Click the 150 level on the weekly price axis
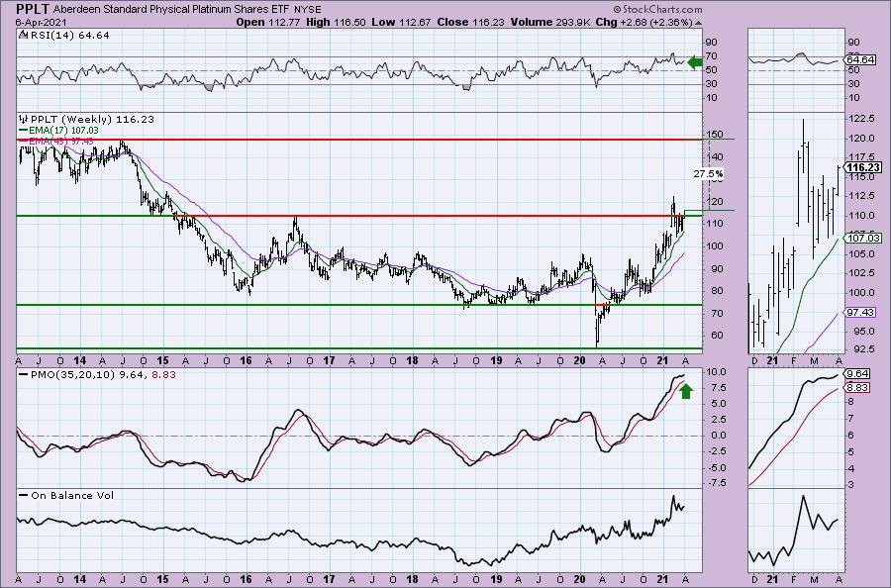Viewport: 891px width, 588px height. click(715, 135)
